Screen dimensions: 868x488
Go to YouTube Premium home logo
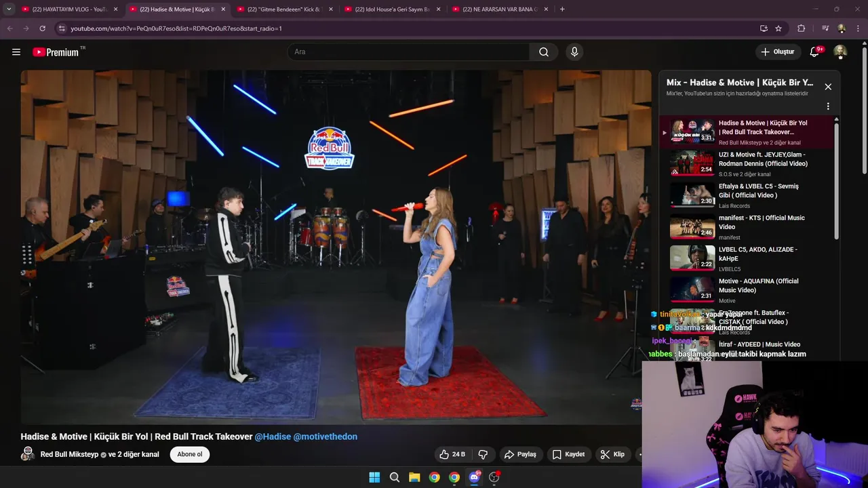coord(56,52)
